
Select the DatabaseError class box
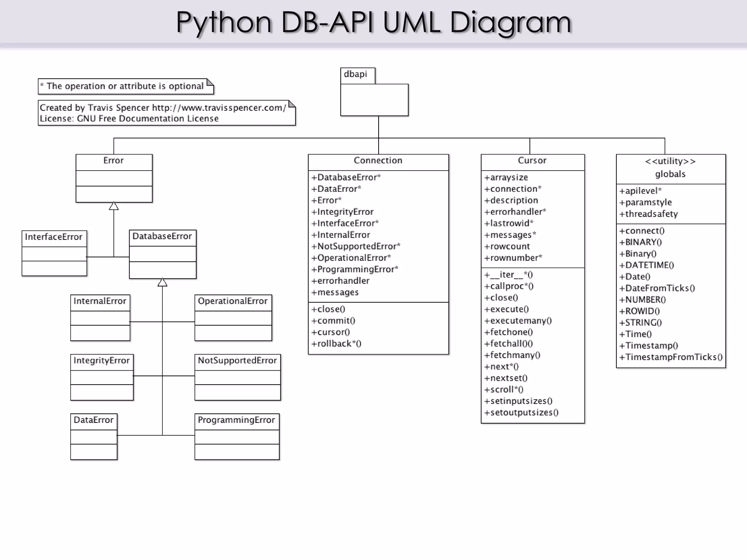tap(162, 254)
